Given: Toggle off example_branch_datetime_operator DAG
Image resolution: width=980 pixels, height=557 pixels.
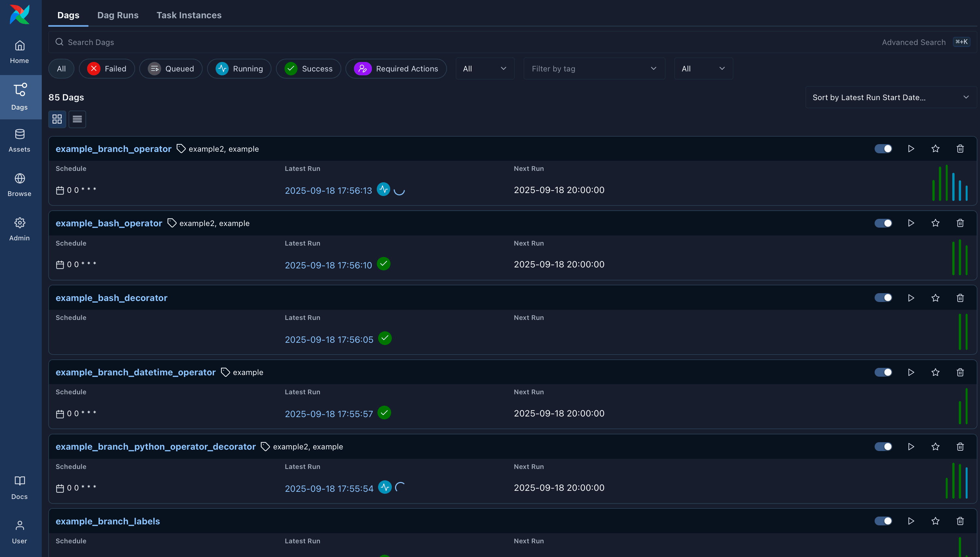Looking at the screenshot, I should coord(883,372).
